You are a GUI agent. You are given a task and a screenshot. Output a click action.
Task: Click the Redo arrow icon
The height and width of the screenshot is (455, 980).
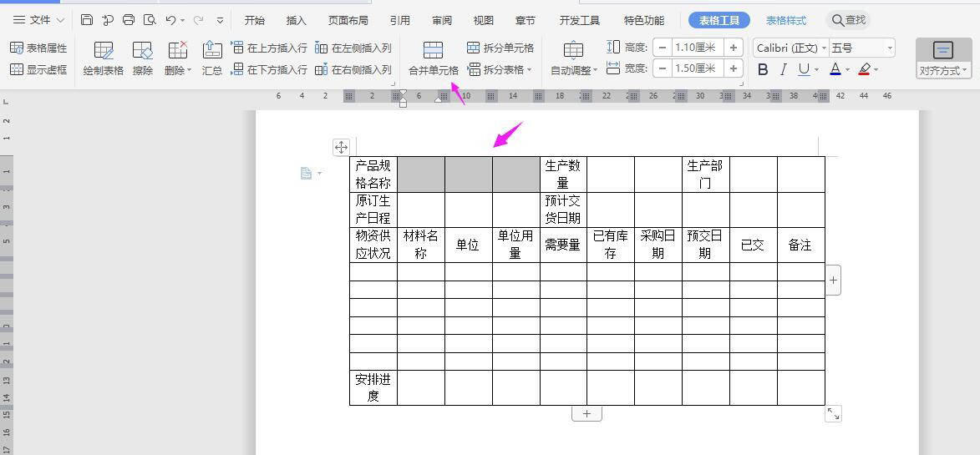coord(200,20)
